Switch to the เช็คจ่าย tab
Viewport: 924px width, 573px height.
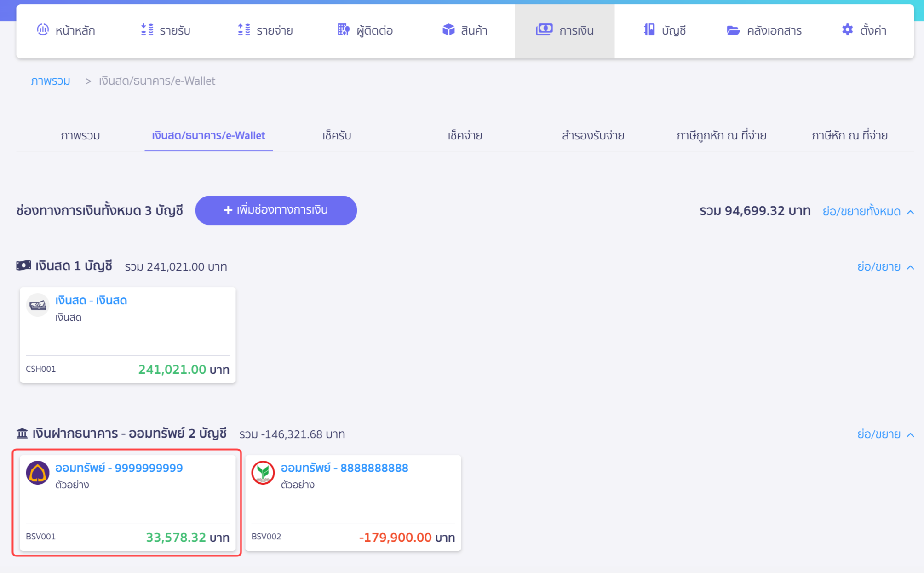465,136
